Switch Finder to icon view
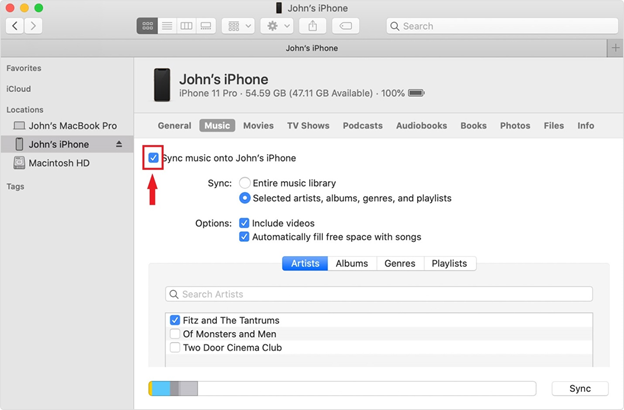624x410 pixels. (147, 26)
